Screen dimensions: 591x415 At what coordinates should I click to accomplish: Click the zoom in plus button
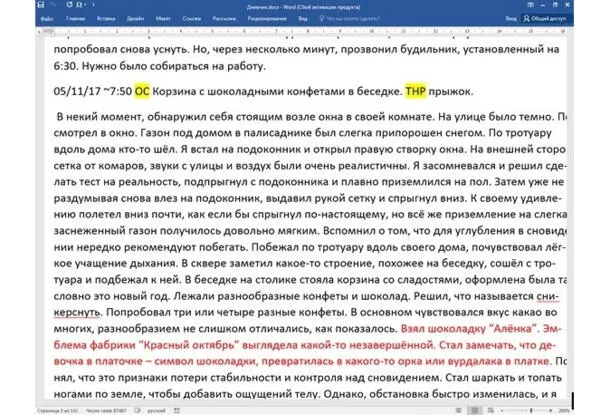pyautogui.click(x=551, y=410)
